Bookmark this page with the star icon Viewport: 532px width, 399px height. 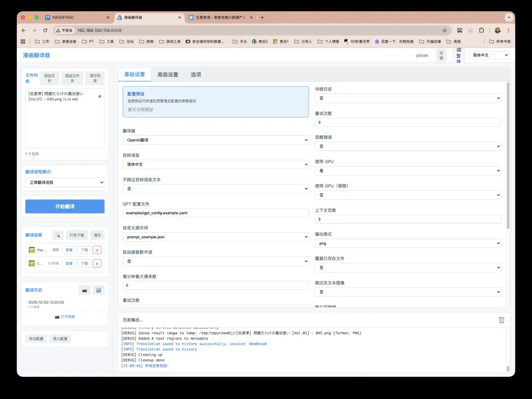coord(444,30)
